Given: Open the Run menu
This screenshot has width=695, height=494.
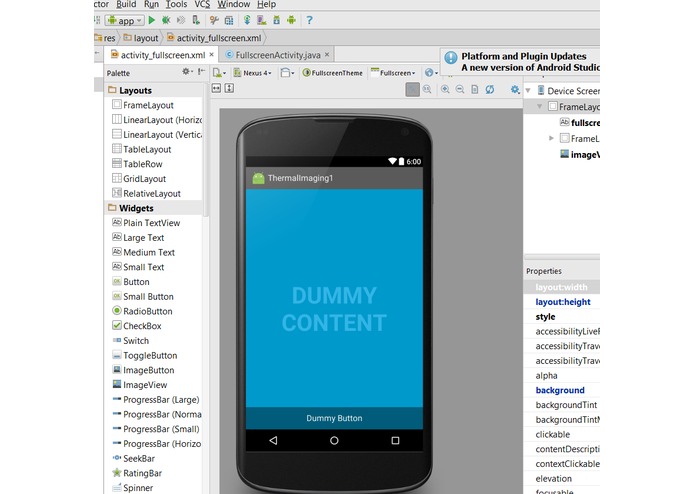Looking at the screenshot, I should tap(151, 4).
